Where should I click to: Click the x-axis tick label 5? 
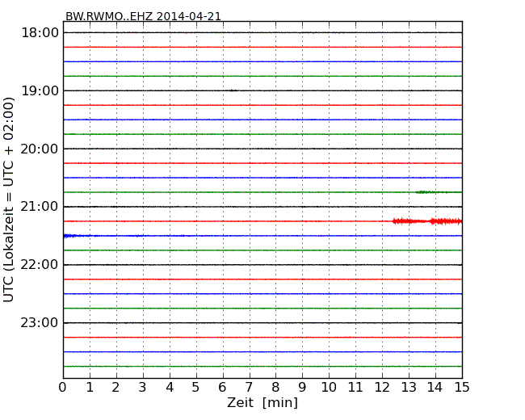(x=196, y=387)
